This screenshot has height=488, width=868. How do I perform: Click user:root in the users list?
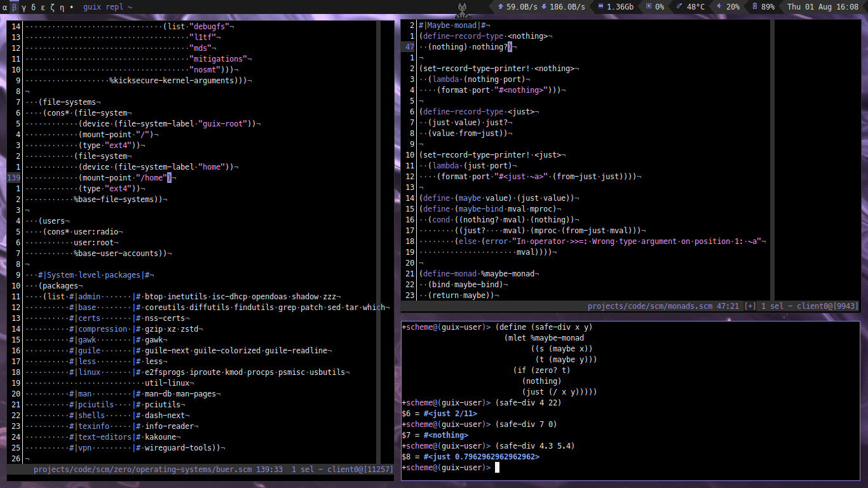(x=93, y=242)
